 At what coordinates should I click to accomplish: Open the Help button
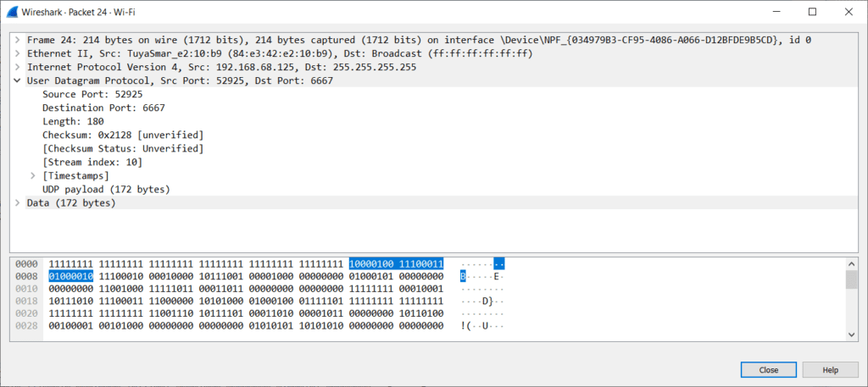coord(831,370)
